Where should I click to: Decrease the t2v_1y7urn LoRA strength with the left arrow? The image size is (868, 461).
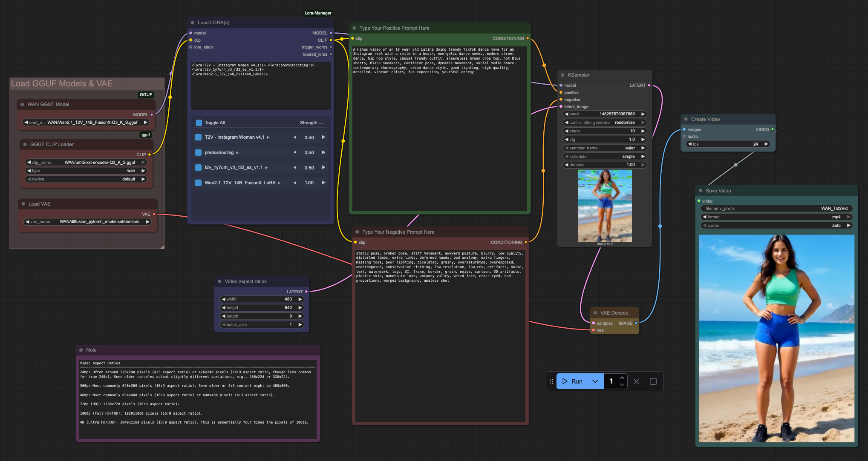point(294,168)
